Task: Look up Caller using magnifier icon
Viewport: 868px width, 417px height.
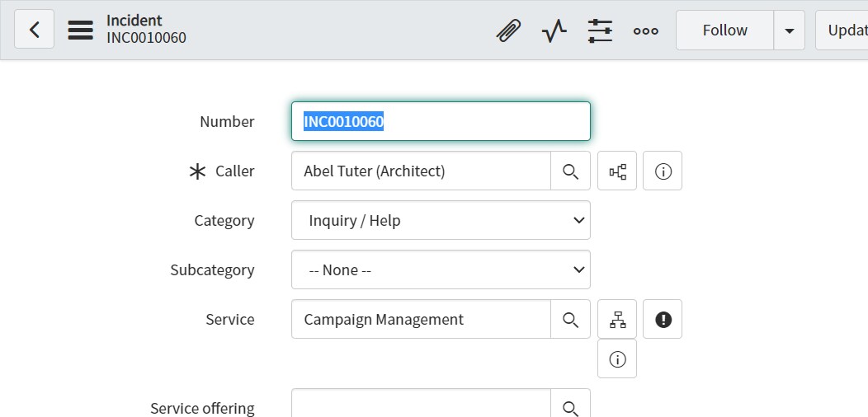Action: coord(570,171)
